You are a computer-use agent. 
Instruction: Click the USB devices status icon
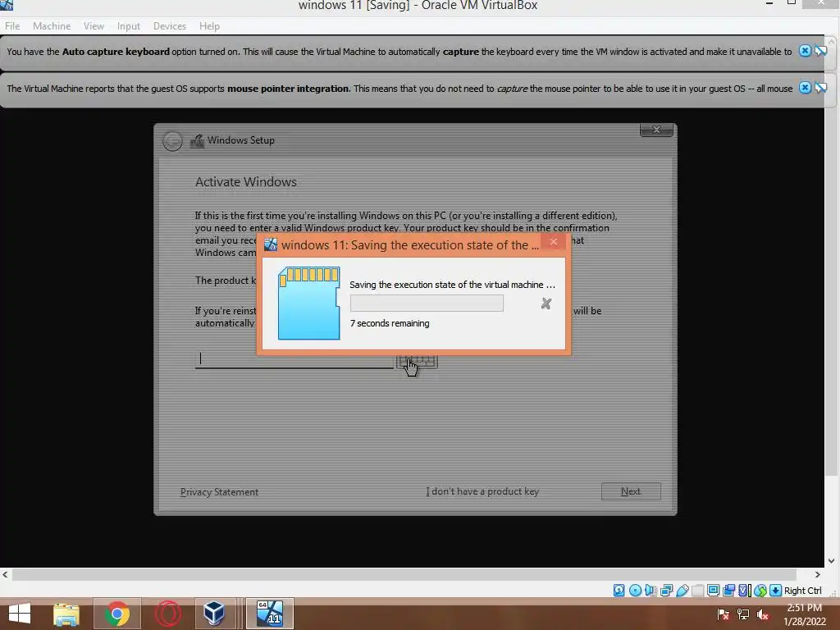tap(682, 591)
